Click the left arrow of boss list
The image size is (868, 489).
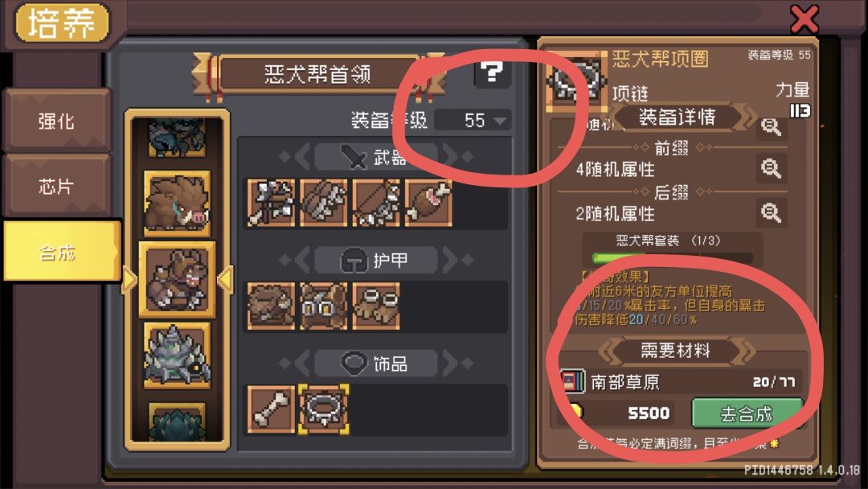point(129,280)
